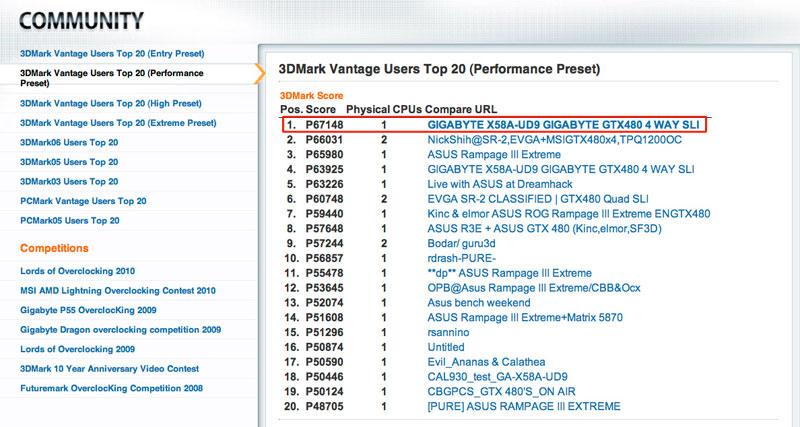Open Lords of Overclocking 2010 competition

(x=79, y=271)
